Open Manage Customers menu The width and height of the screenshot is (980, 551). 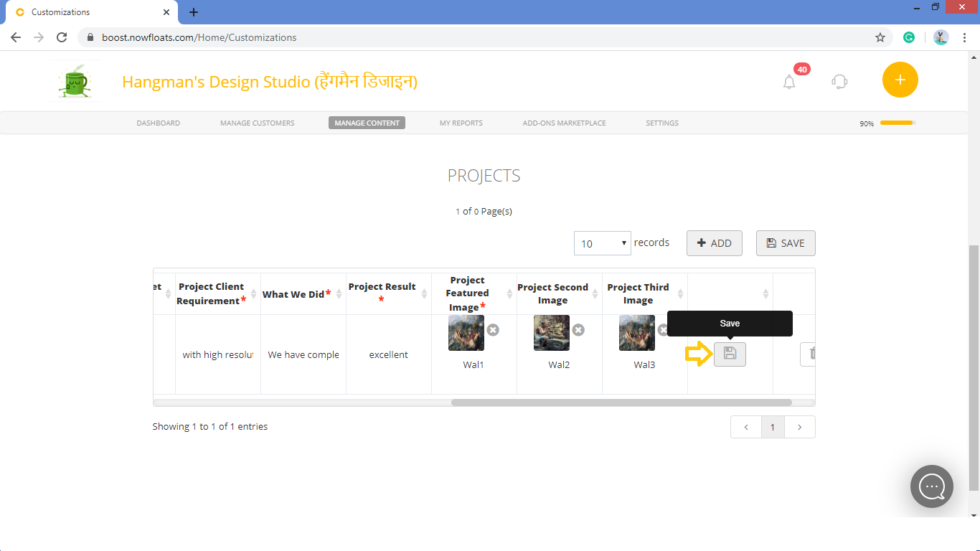(x=257, y=123)
